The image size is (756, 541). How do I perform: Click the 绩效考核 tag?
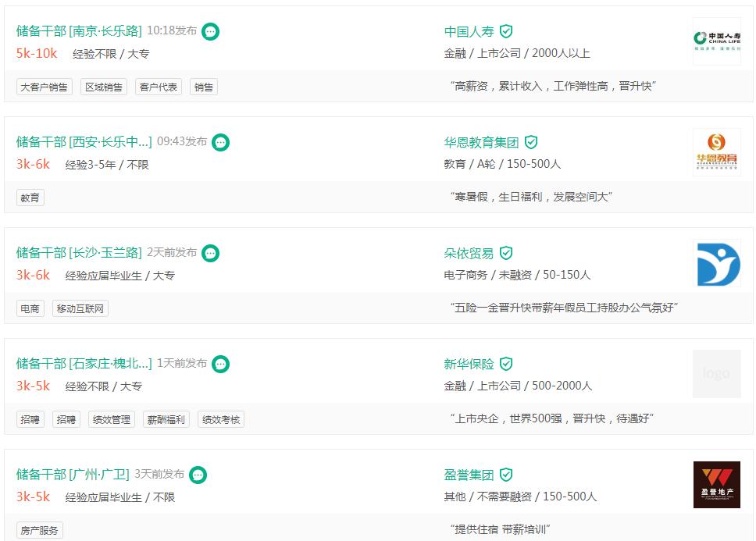click(222, 418)
